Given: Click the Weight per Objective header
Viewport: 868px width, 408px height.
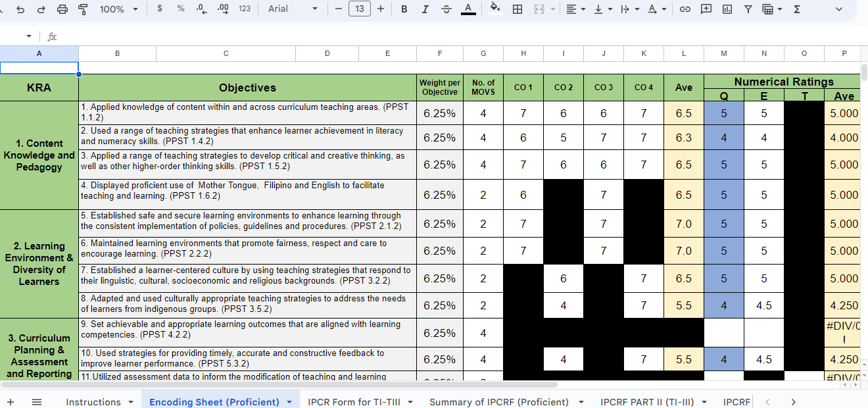Looking at the screenshot, I should click(440, 88).
